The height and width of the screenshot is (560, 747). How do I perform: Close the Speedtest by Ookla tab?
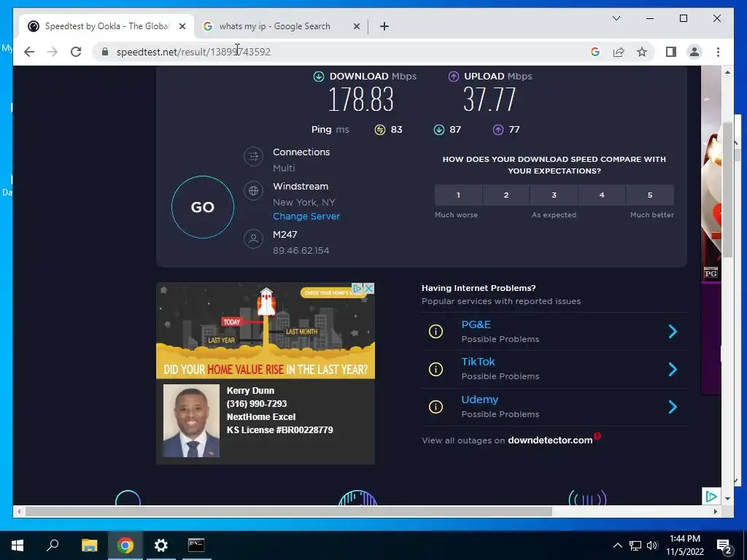pos(182,27)
